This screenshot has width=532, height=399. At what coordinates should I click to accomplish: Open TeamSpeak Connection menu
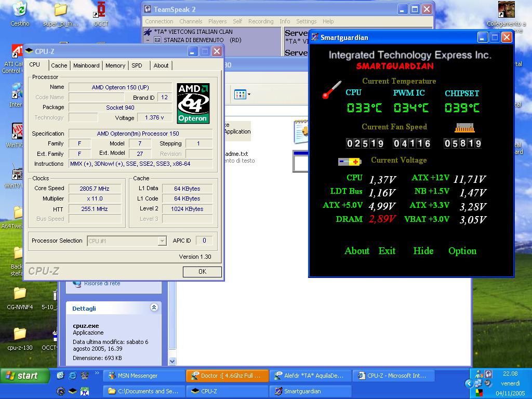point(159,21)
